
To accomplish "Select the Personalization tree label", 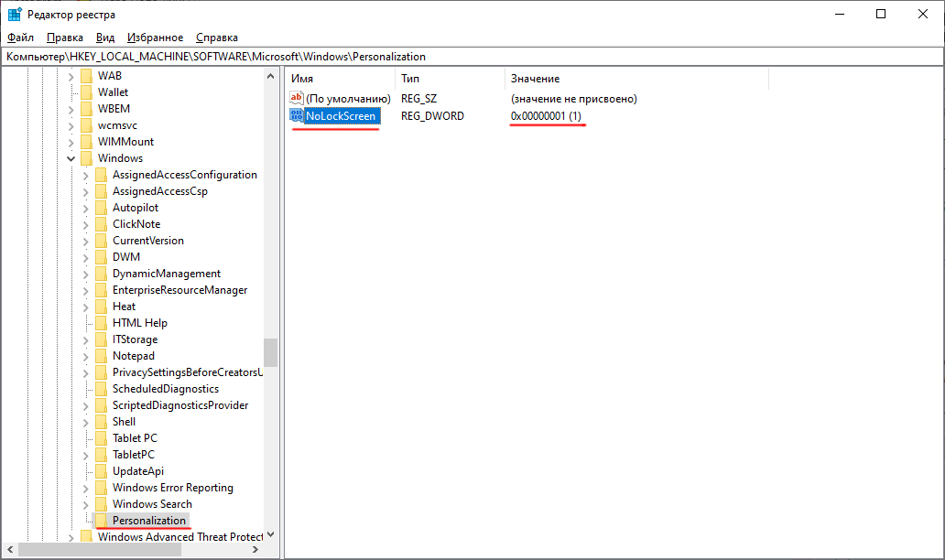I will [x=149, y=521].
